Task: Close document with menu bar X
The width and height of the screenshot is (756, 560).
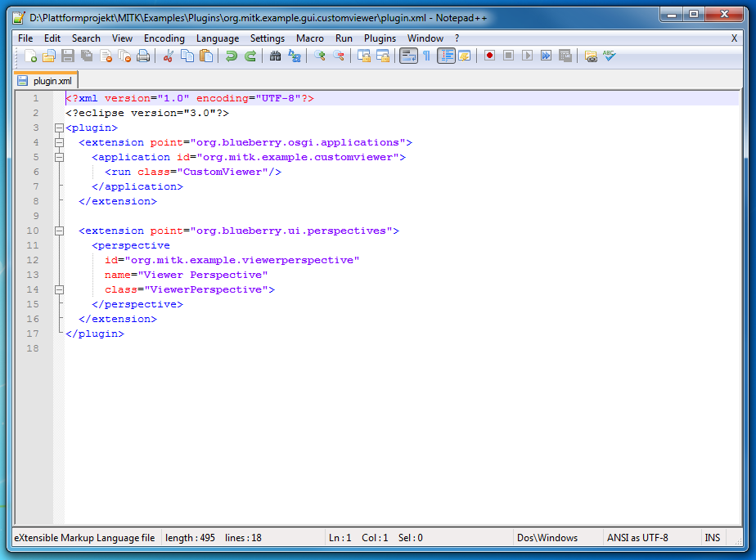Action: [x=734, y=38]
